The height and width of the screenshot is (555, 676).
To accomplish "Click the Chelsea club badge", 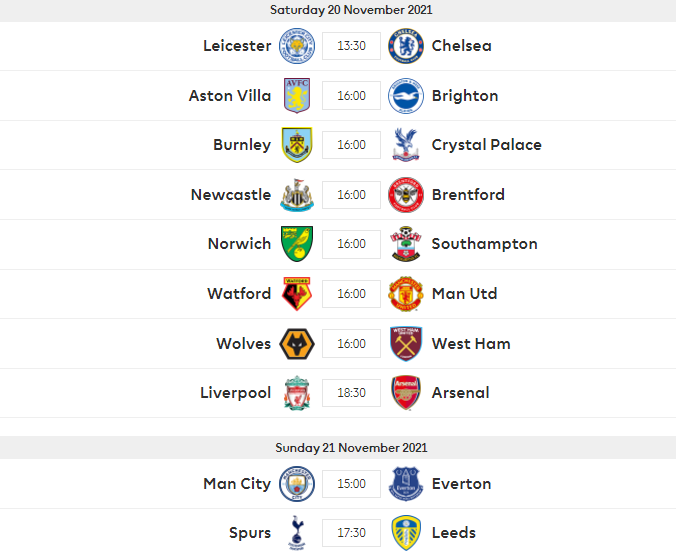I will (406, 46).
